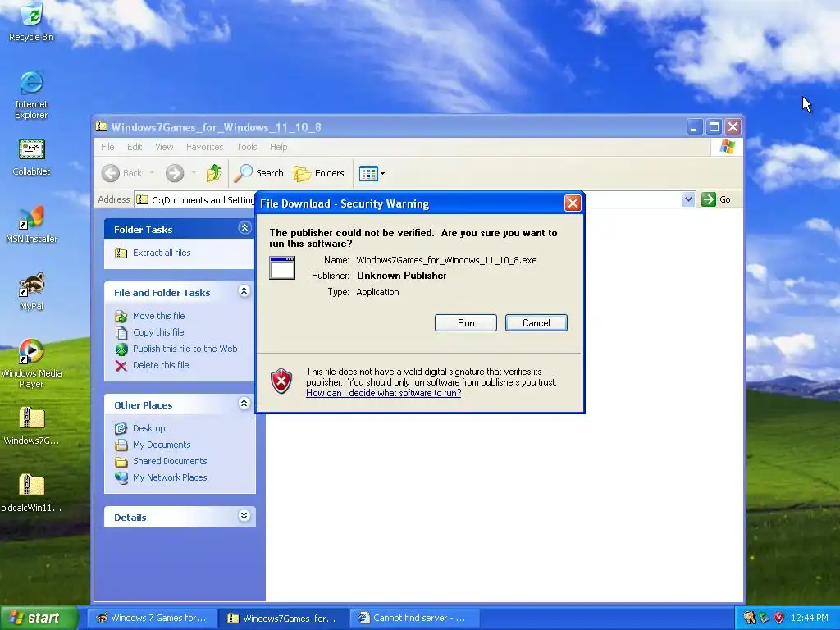840x630 pixels.
Task: Click the folder icon in Explorer title bar
Action: point(101,127)
